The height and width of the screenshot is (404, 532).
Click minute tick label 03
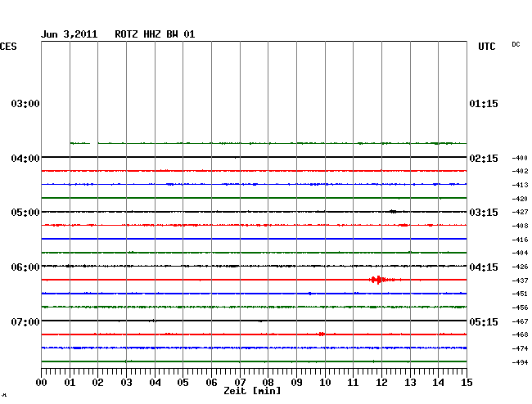click(x=126, y=383)
